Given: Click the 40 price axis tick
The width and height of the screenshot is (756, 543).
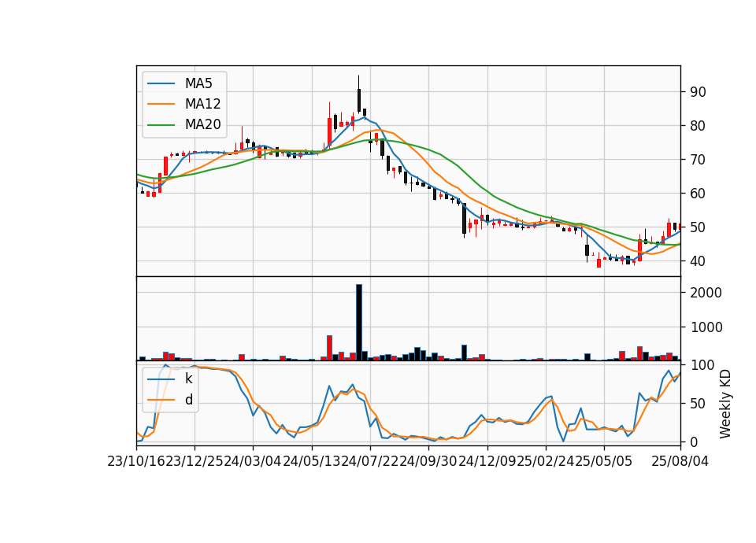Looking at the screenshot, I should (698, 261).
